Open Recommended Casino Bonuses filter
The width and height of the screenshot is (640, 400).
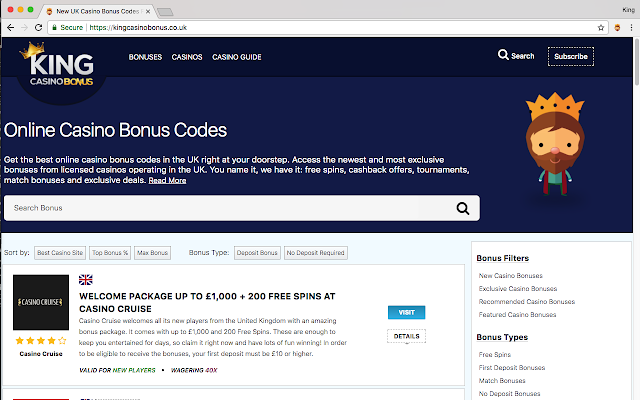point(527,302)
